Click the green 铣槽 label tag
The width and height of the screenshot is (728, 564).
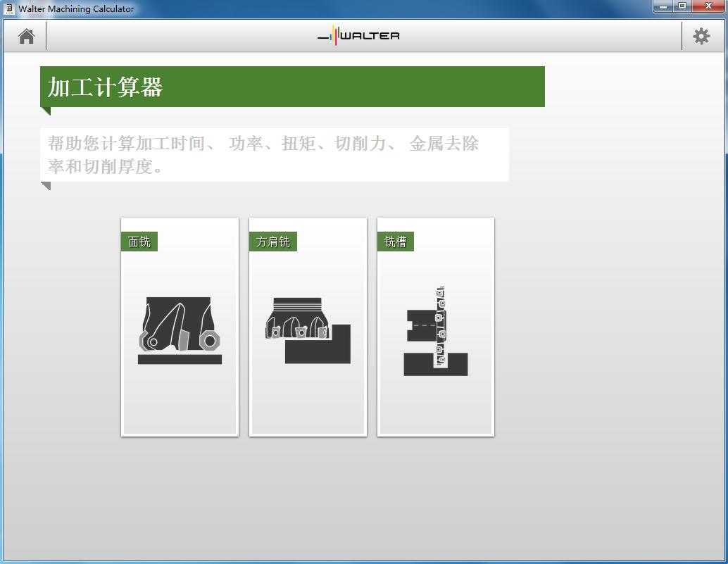click(x=396, y=241)
